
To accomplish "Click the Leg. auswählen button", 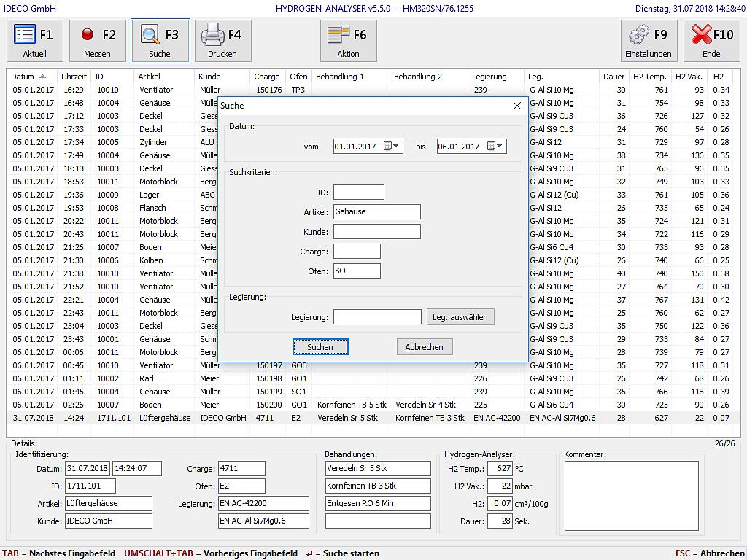I will [x=460, y=317].
